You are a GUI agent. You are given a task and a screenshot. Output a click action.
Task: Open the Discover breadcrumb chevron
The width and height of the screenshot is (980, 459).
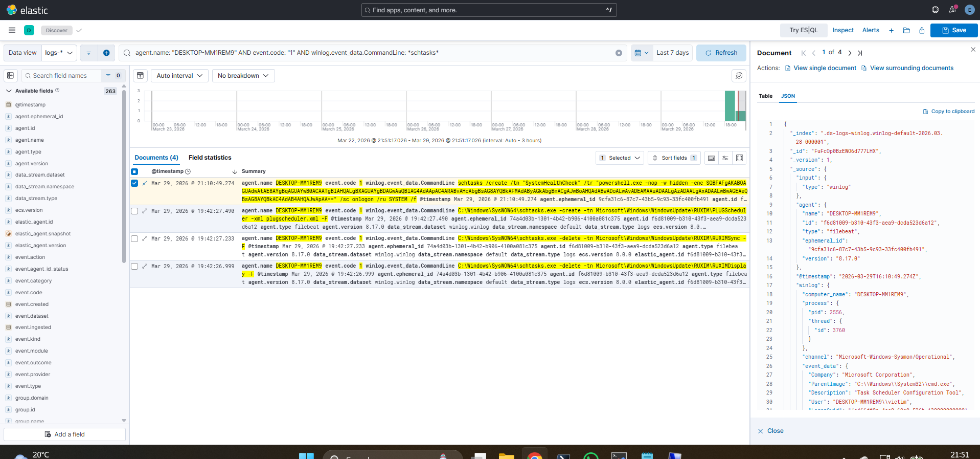click(x=79, y=31)
